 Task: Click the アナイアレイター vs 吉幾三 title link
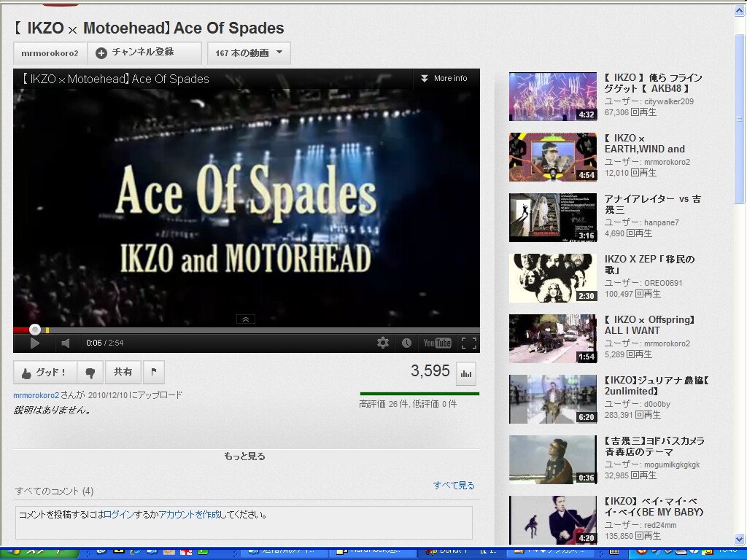pos(653,204)
